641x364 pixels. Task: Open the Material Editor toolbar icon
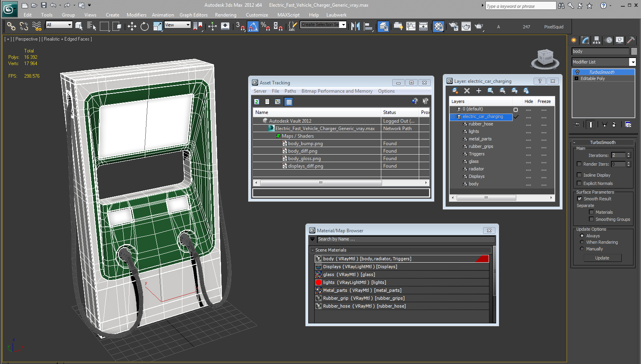point(439,26)
